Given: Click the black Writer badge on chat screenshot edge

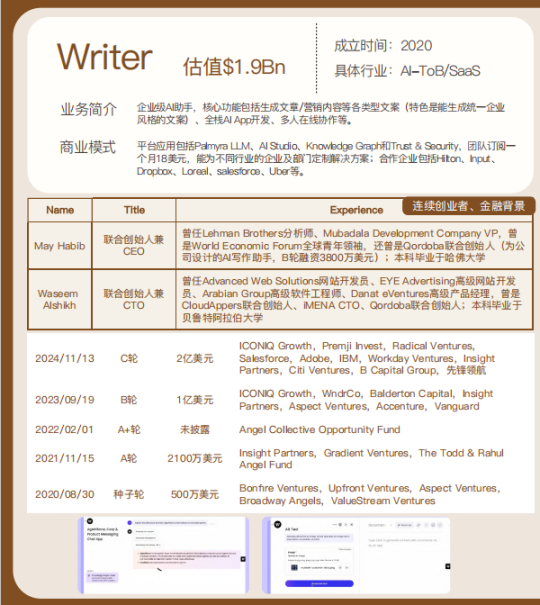Looking at the screenshot, I should (x=243, y=559).
